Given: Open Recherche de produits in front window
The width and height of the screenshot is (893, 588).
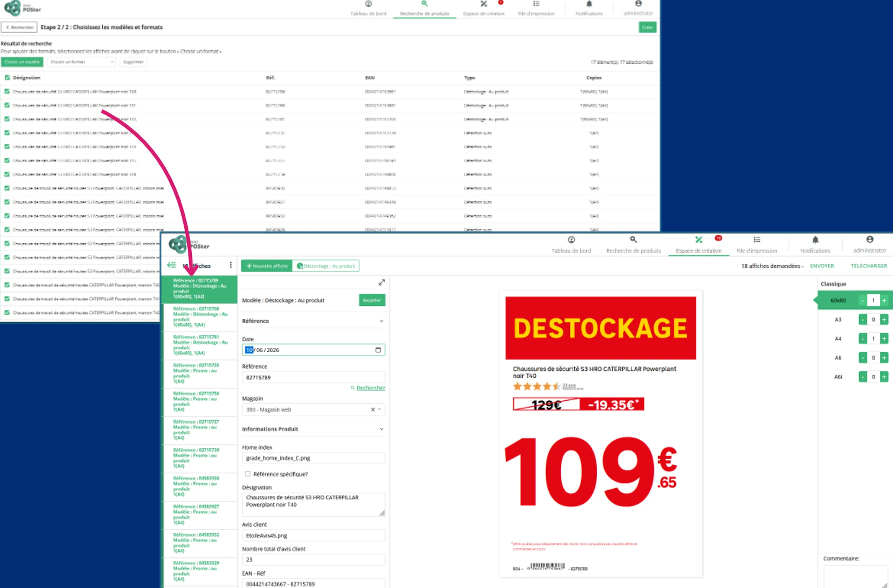Looking at the screenshot, I should (x=633, y=244).
